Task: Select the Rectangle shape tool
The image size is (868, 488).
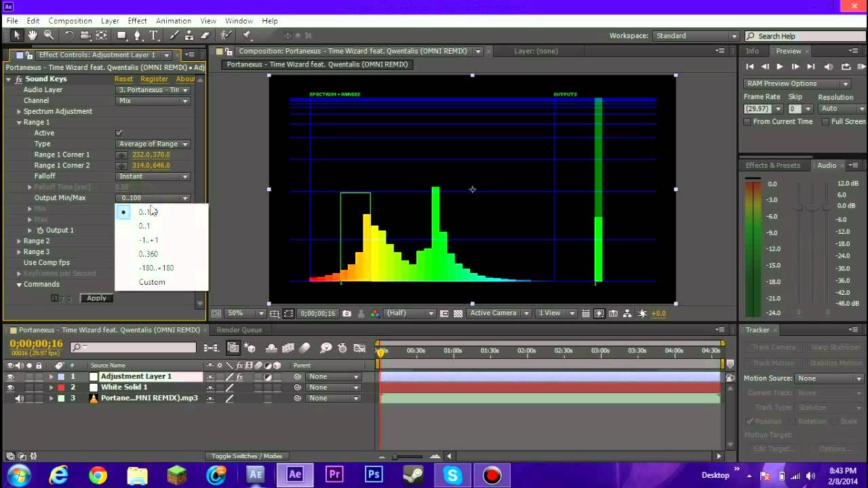Action: [x=122, y=35]
